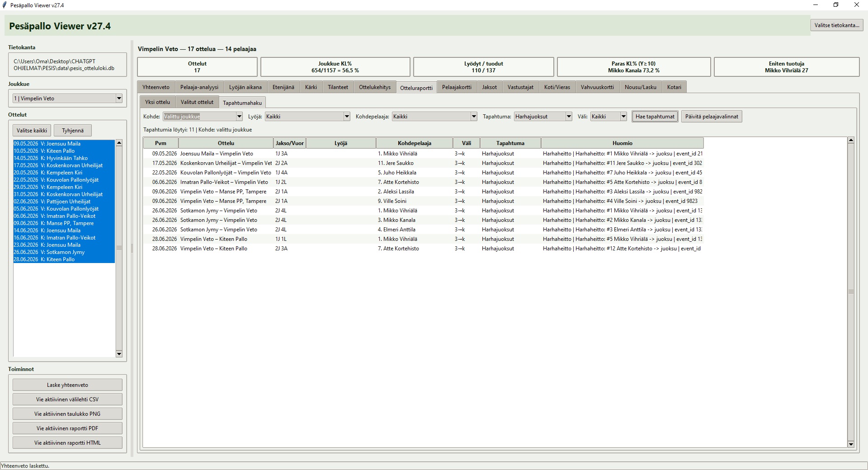
Task: Click the Paras KL% Mikko Kanala stat card
Action: [634, 67]
